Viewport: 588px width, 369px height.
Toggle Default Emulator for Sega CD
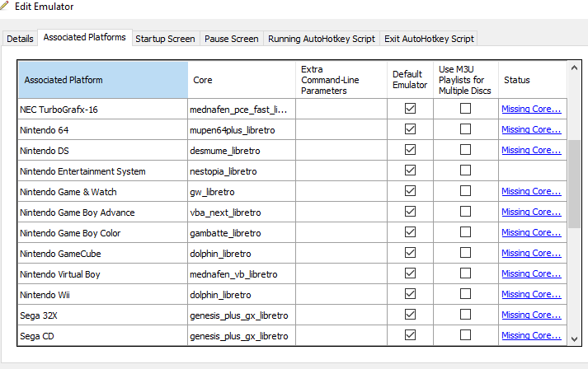click(410, 335)
